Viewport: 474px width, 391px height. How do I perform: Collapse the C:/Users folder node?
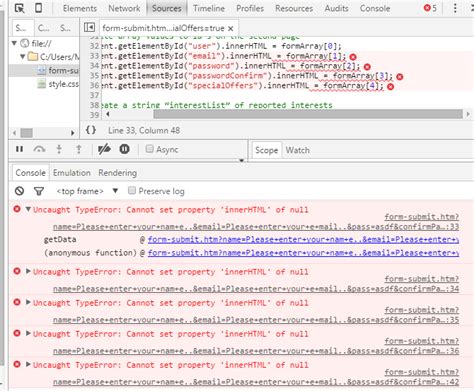(x=22, y=56)
